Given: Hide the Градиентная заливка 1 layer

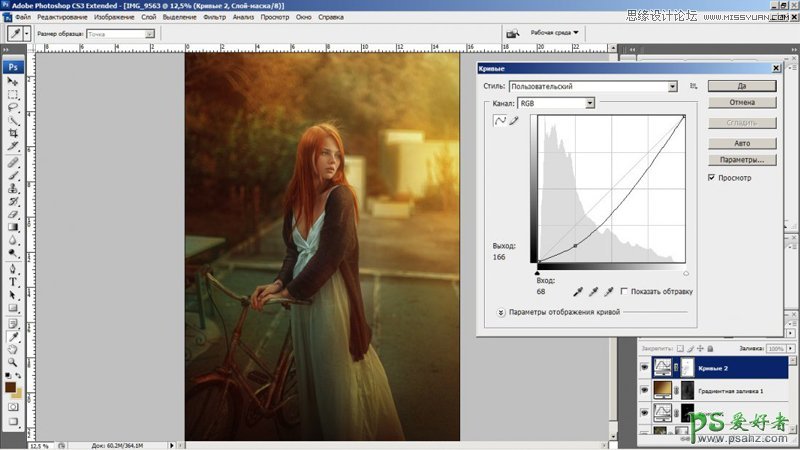Looking at the screenshot, I should coord(645,390).
